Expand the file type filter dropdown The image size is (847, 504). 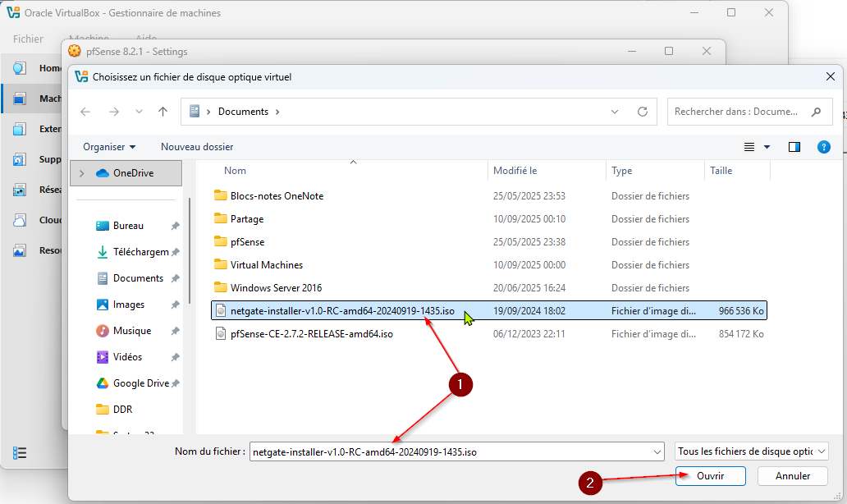tap(752, 451)
